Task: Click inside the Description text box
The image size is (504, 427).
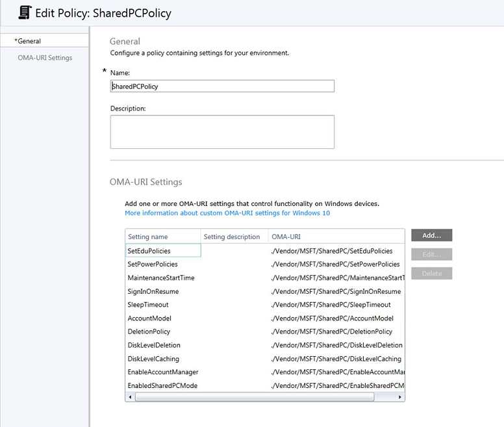Action: coord(222,132)
